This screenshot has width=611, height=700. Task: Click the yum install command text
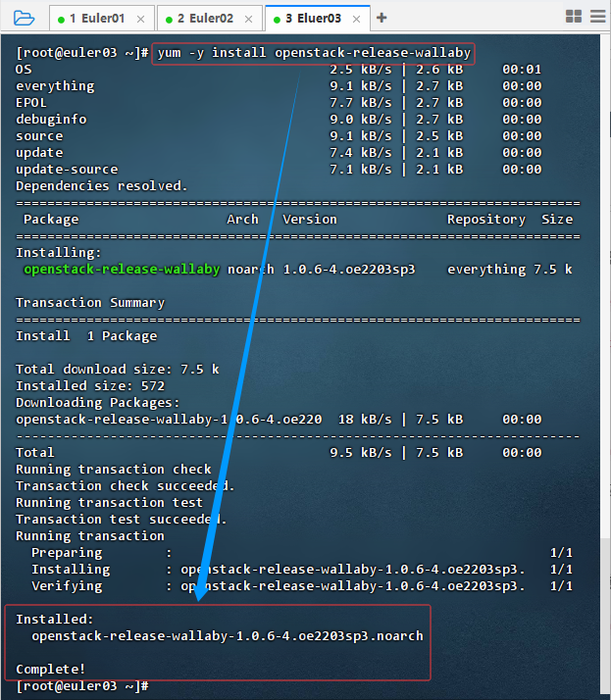314,53
